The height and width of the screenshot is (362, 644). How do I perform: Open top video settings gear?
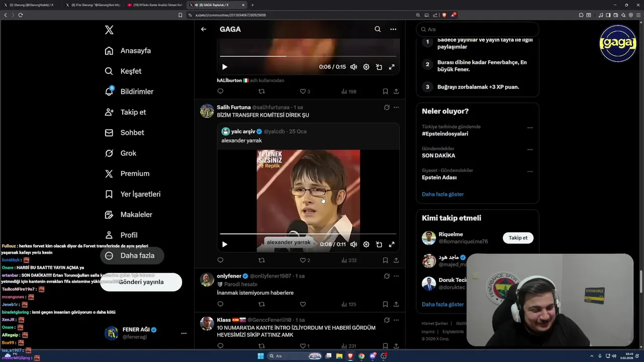click(366, 67)
